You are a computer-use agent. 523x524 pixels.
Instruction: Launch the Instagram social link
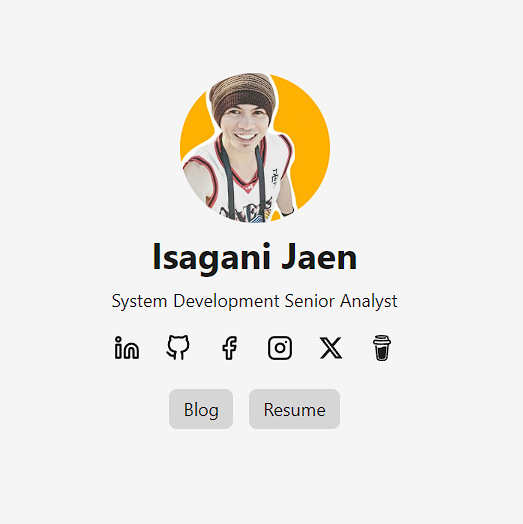(280, 348)
